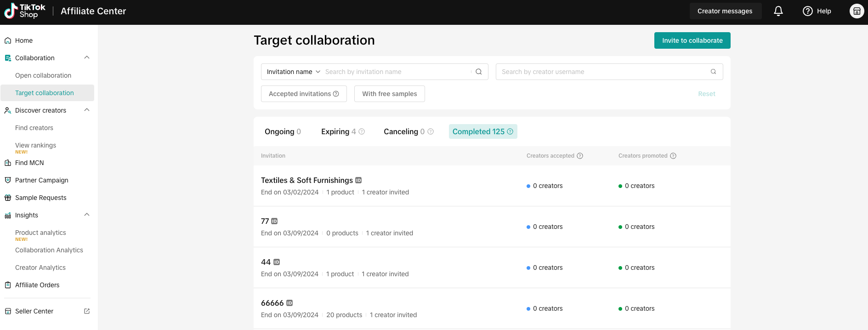Click the Affiliate Orders clipboard icon

pos(8,285)
